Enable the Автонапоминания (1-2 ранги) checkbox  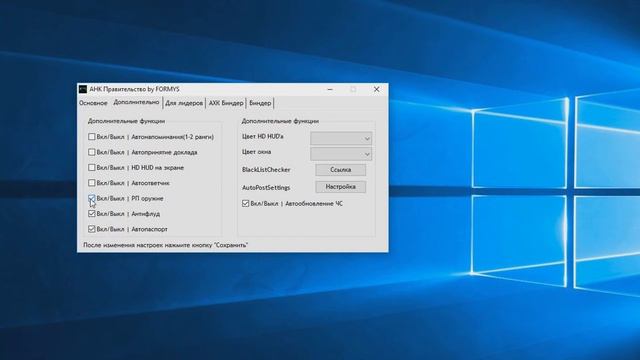pos(92,137)
